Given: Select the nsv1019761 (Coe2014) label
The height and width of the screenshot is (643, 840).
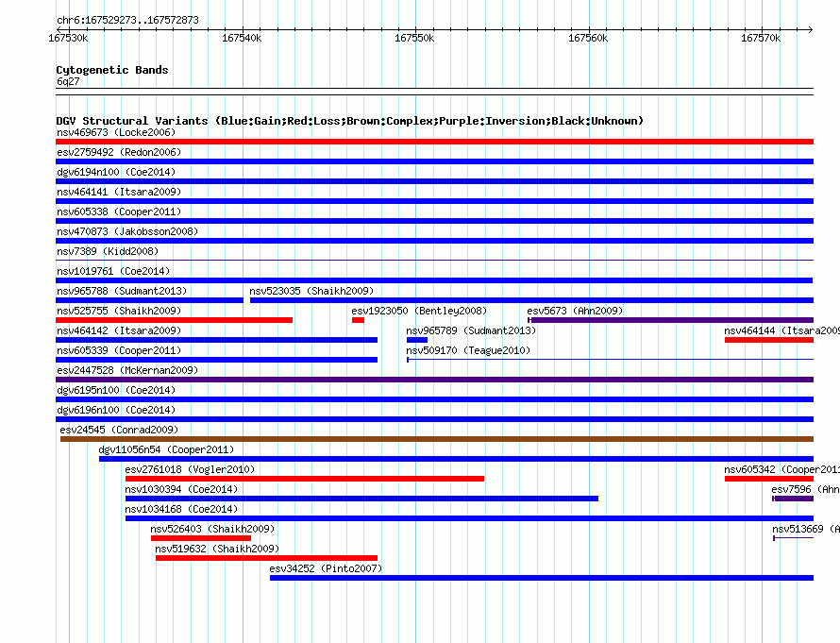Looking at the screenshot, I should click(113, 271).
